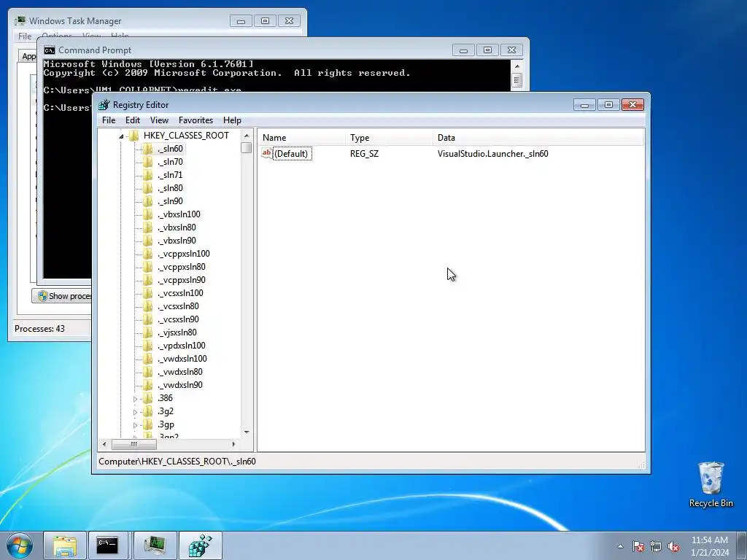Viewport: 747px width, 560px height.
Task: Click the muted volume tray icon
Action: coord(673,546)
